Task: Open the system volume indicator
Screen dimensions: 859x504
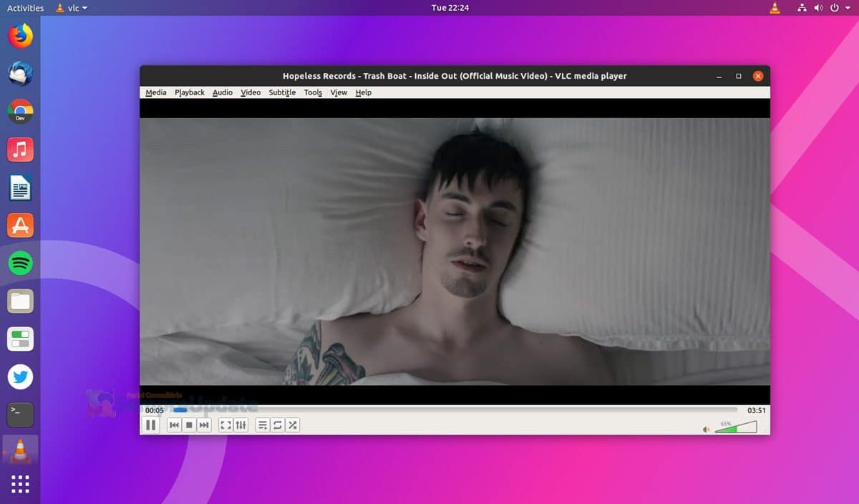Action: click(818, 8)
